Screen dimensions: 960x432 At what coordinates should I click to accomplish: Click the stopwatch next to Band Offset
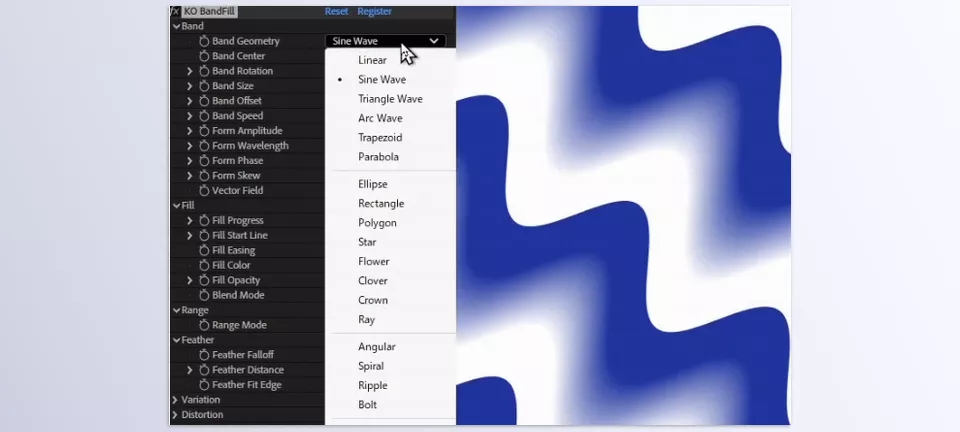[204, 101]
